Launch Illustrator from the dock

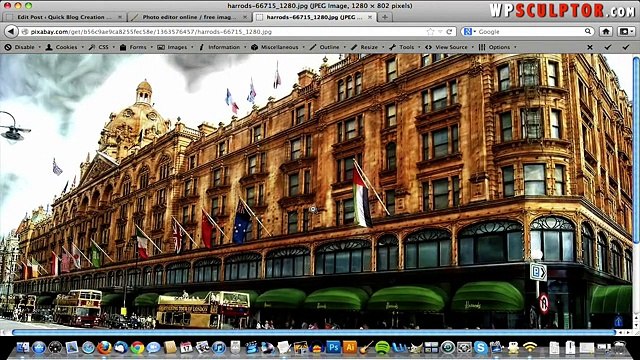[x=350, y=347]
